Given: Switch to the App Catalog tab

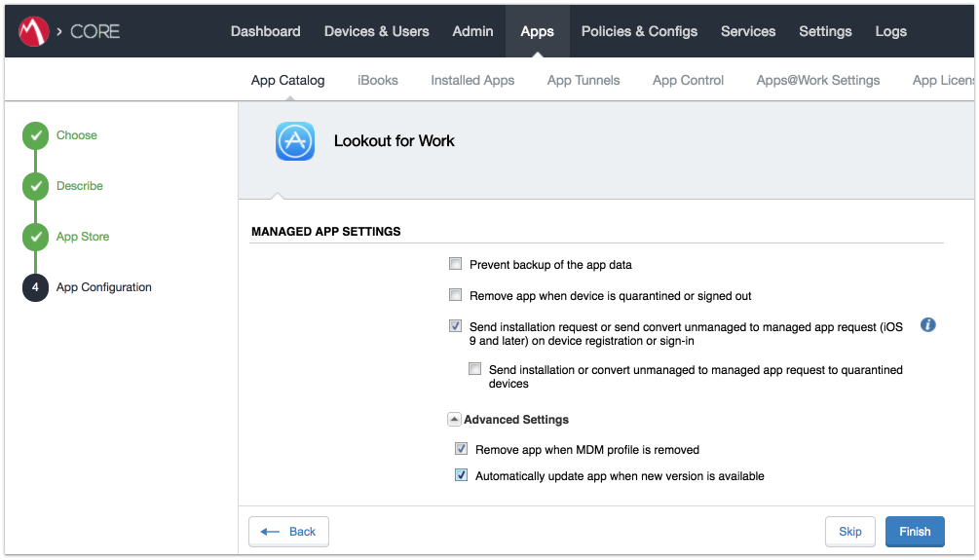Looking at the screenshot, I should (x=287, y=81).
